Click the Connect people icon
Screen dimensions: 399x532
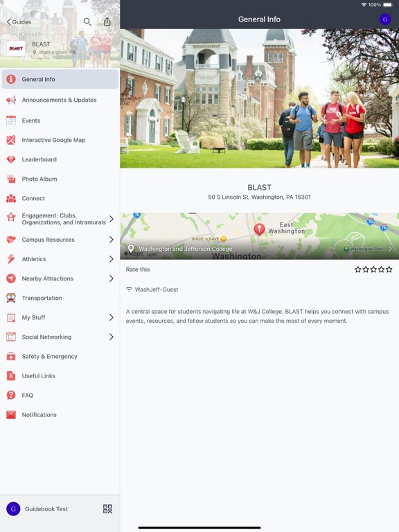(11, 198)
